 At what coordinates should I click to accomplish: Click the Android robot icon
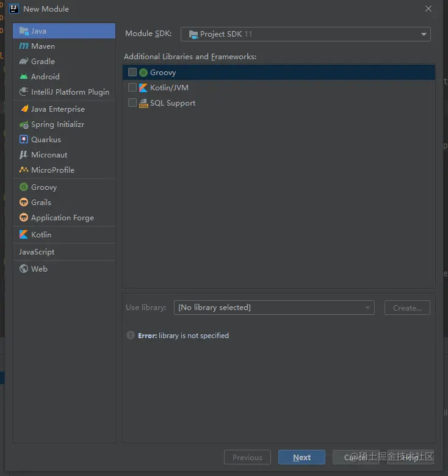tap(24, 76)
